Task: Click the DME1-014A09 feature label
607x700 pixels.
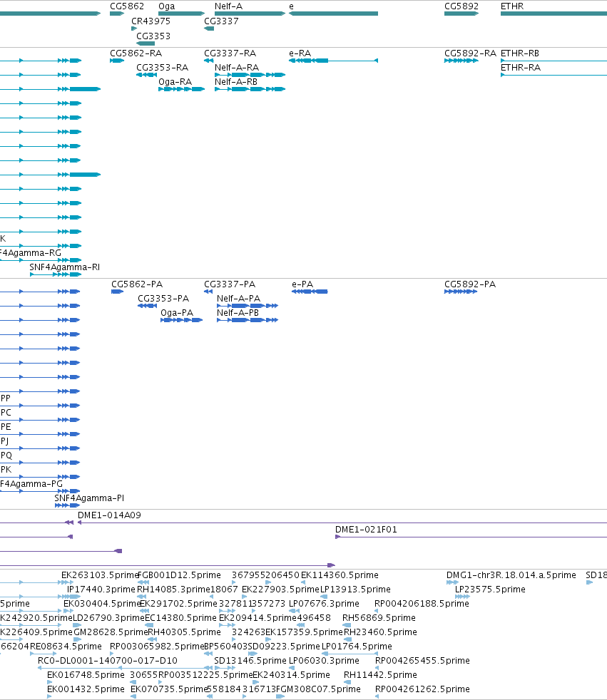Action: (109, 515)
